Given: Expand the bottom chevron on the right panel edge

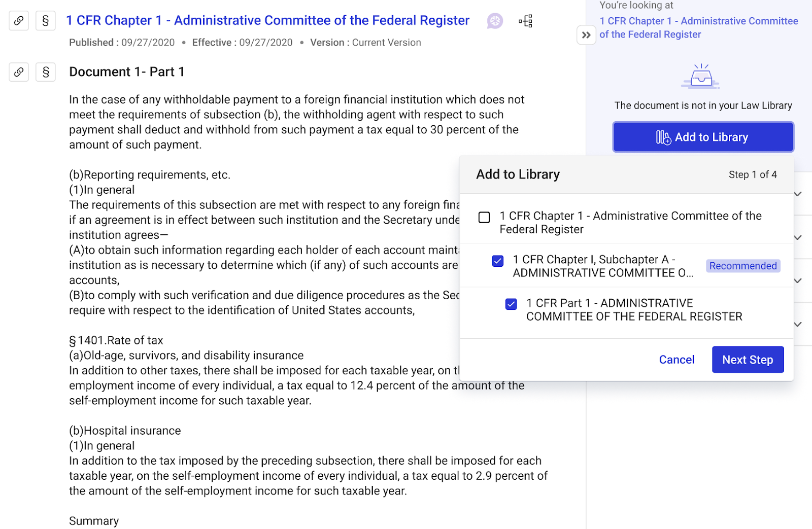Looking at the screenshot, I should [798, 324].
